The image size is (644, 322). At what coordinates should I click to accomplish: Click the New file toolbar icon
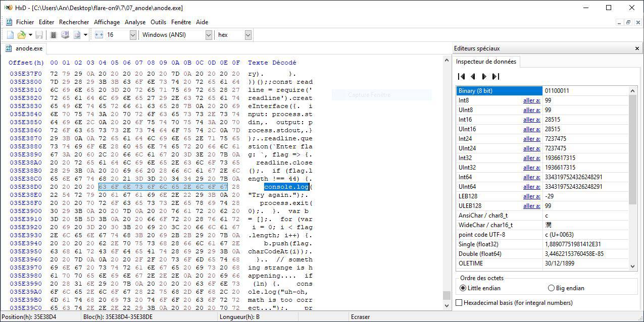pos(10,35)
